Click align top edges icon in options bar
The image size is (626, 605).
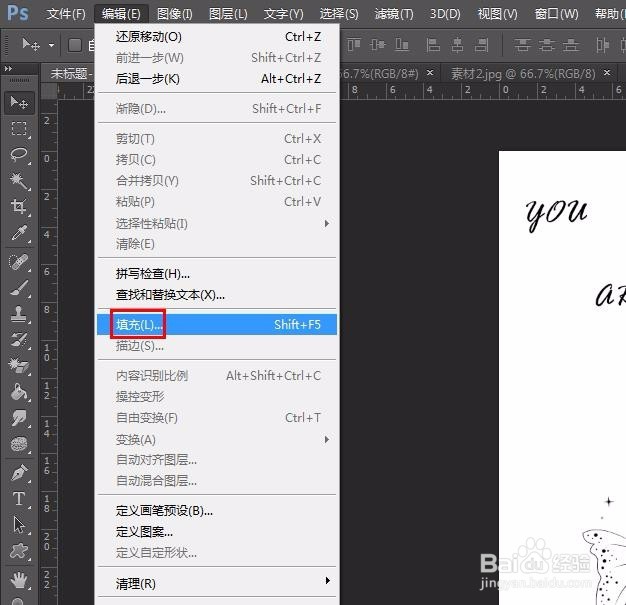click(353, 44)
